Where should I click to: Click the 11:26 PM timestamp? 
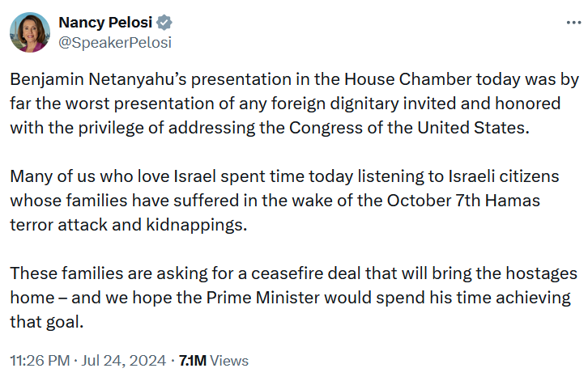click(38, 360)
